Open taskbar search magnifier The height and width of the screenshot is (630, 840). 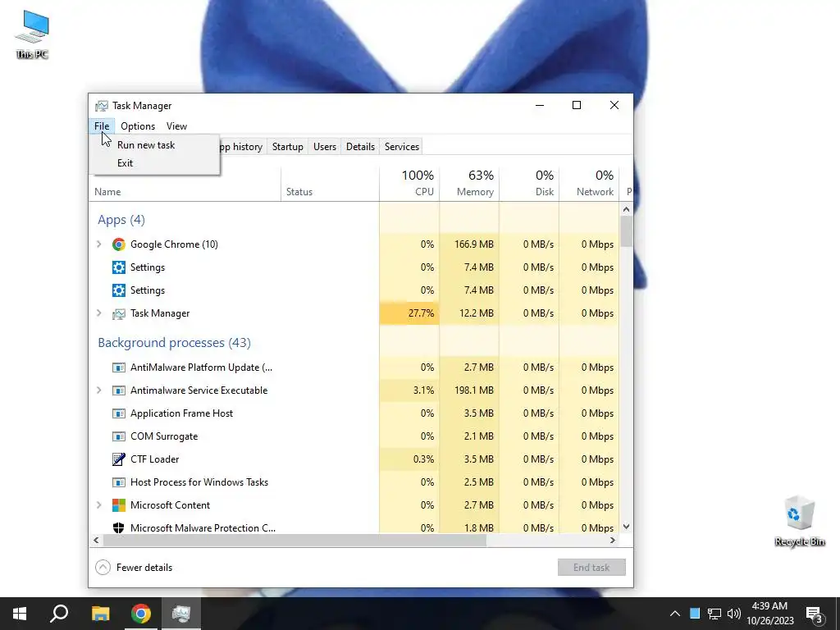(59, 614)
